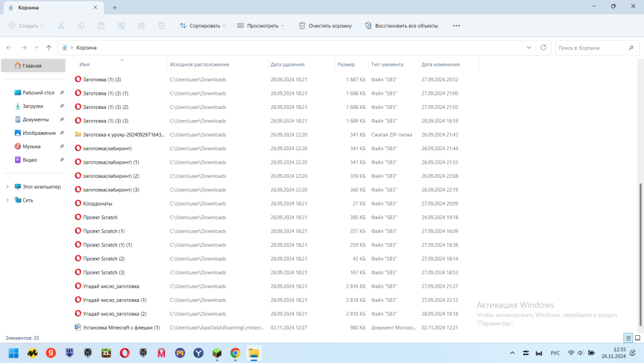Screen dimensions: 644x363
Task: Click the Paste clipboard icon
Action: pyautogui.click(x=101, y=26)
